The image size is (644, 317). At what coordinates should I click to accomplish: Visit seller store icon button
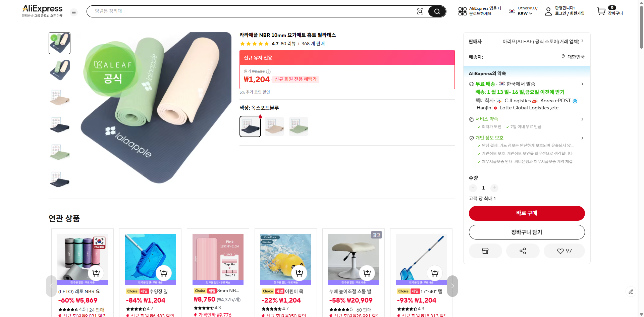(485, 251)
